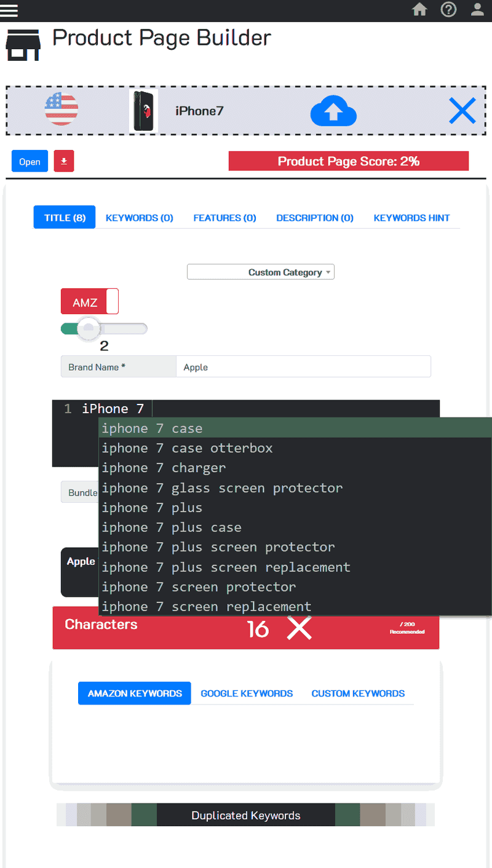
Task: Remove the product with the X icon
Action: [x=462, y=111]
